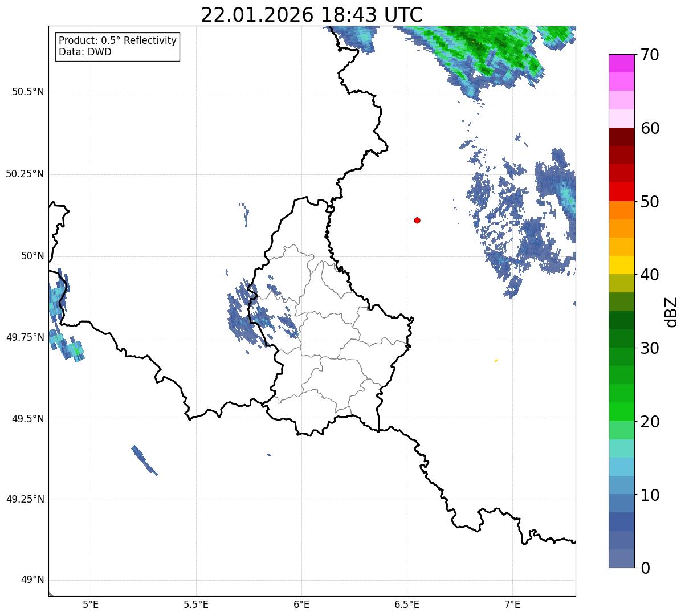
Task: Click the elongated blue echo near 49.4°N
Action: 144,460
